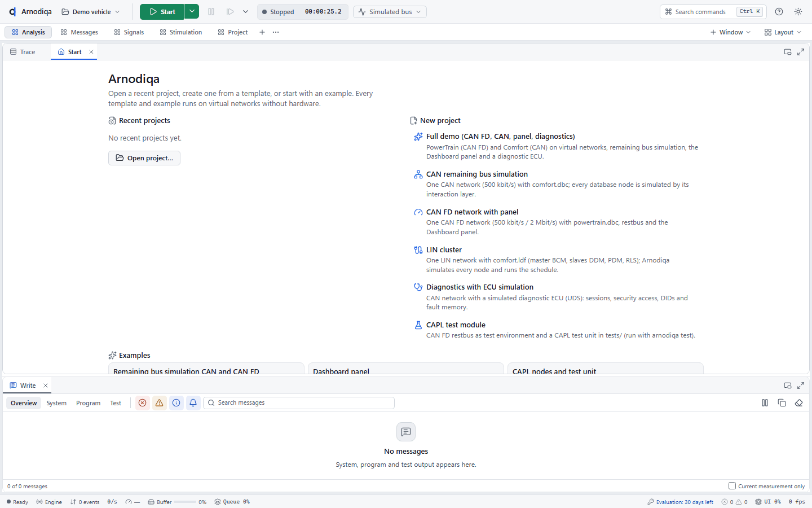Toggle the notification bell filter
812x508 pixels.
coord(193,403)
